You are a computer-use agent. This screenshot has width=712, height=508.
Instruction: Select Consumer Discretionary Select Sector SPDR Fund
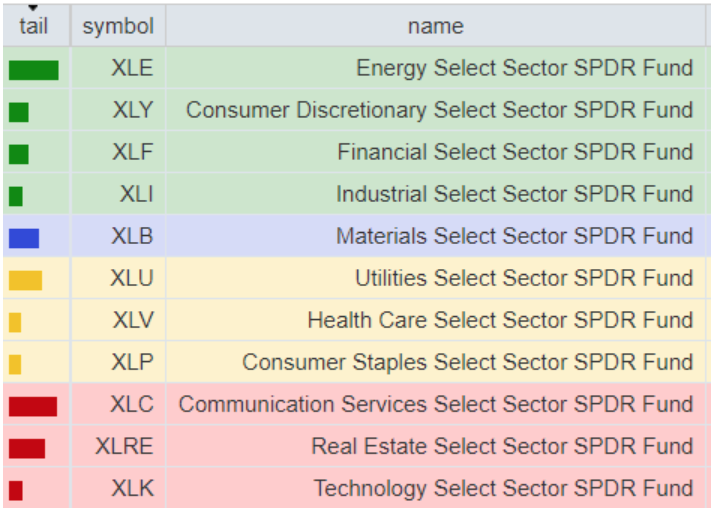pyautogui.click(x=439, y=110)
